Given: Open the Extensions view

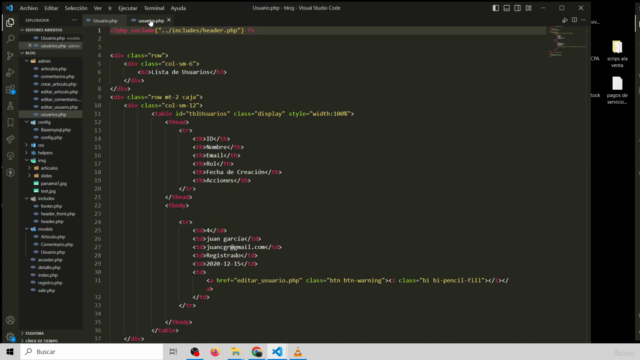Looking at the screenshot, I should point(10,89).
